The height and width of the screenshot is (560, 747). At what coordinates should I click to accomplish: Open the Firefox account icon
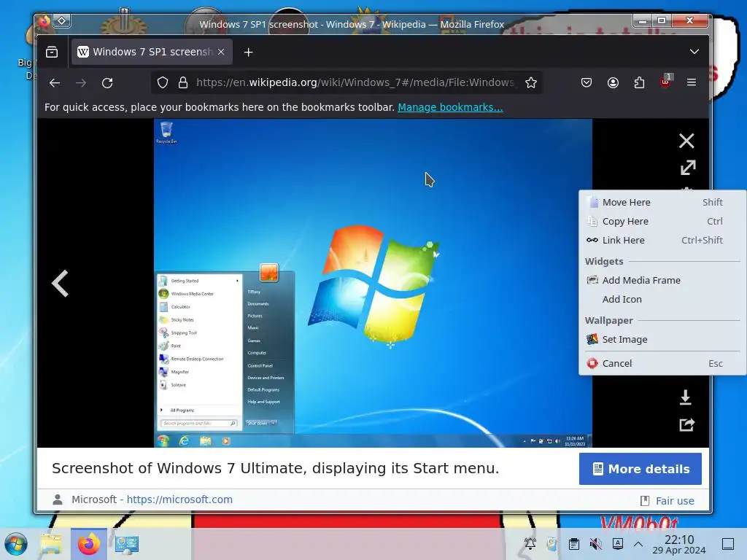(x=613, y=83)
